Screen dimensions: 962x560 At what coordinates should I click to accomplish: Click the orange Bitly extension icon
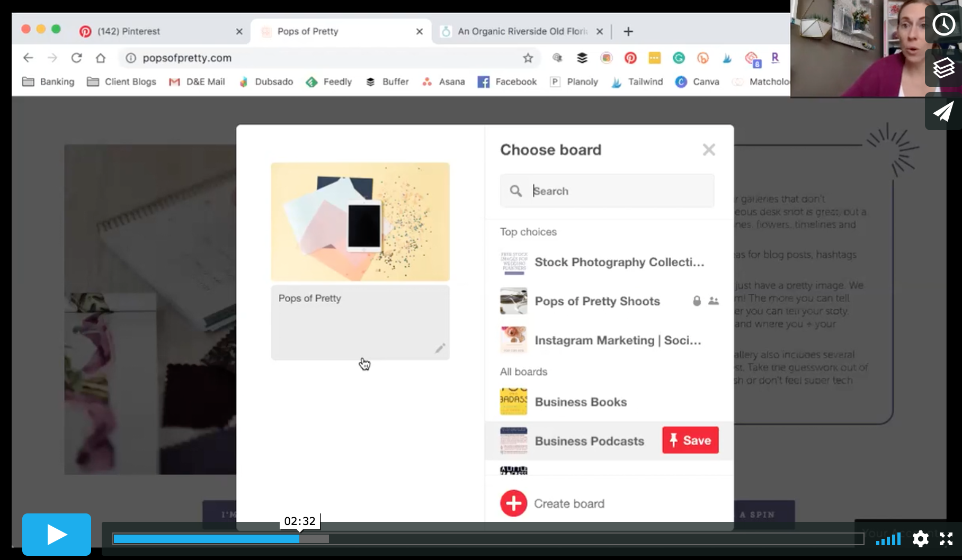pyautogui.click(x=703, y=58)
